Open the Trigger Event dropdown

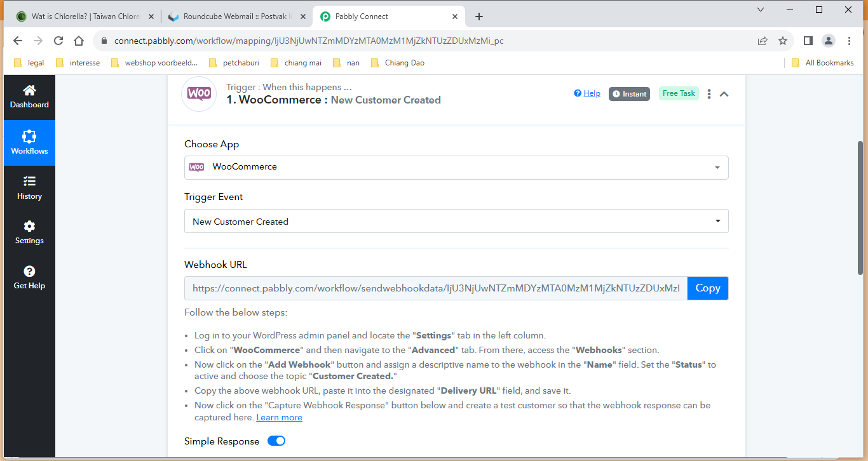tap(456, 222)
